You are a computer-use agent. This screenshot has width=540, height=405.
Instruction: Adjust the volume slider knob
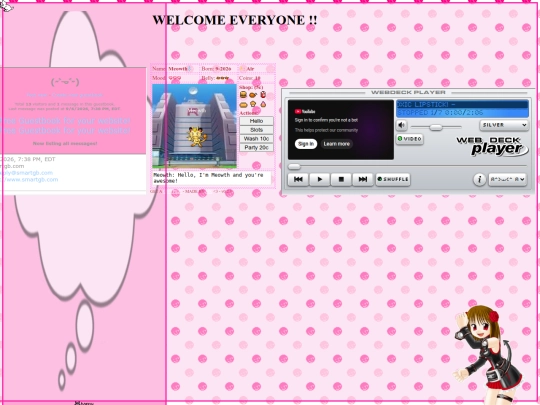coord(436,127)
